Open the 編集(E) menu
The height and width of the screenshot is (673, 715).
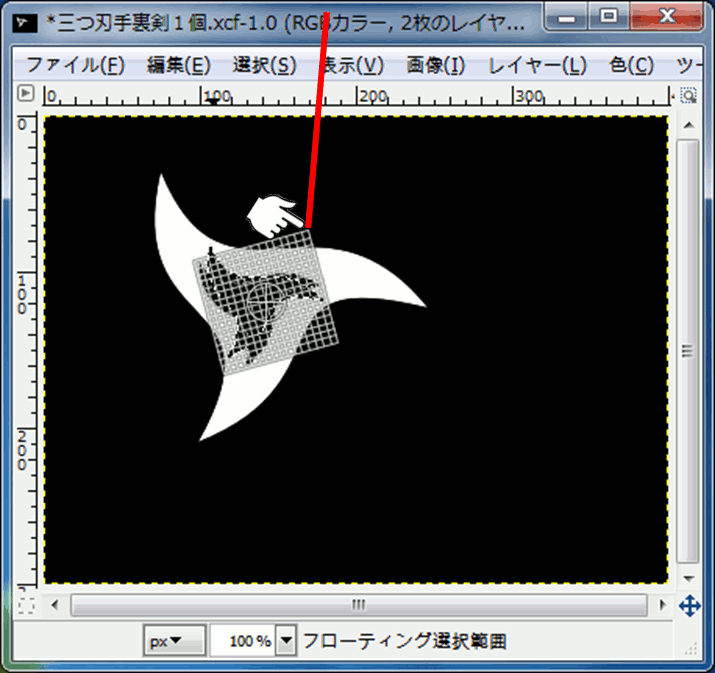[178, 66]
